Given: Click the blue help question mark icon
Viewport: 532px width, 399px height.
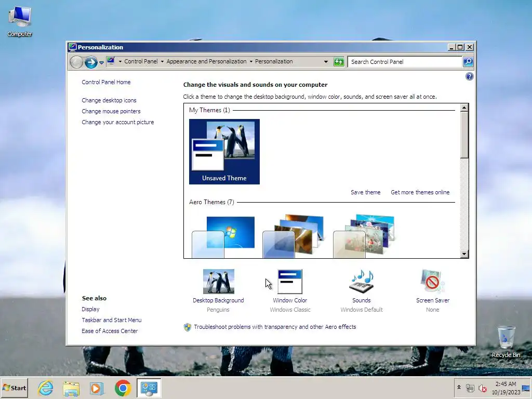Looking at the screenshot, I should pos(469,76).
